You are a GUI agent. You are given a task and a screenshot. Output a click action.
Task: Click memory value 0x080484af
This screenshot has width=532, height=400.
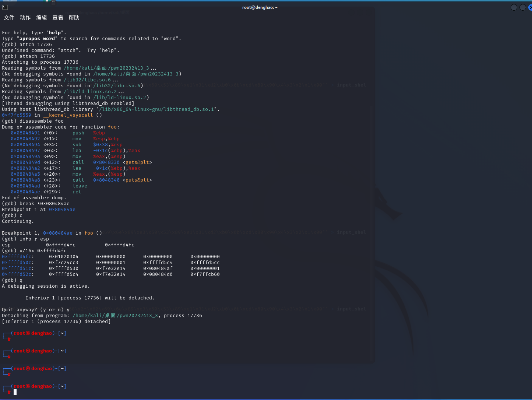158,269
